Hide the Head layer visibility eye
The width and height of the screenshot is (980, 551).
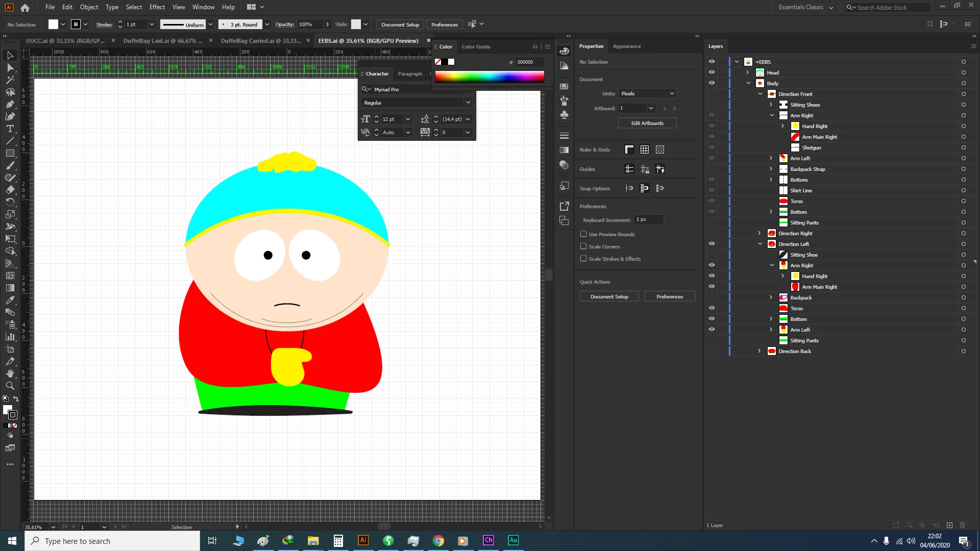click(712, 72)
